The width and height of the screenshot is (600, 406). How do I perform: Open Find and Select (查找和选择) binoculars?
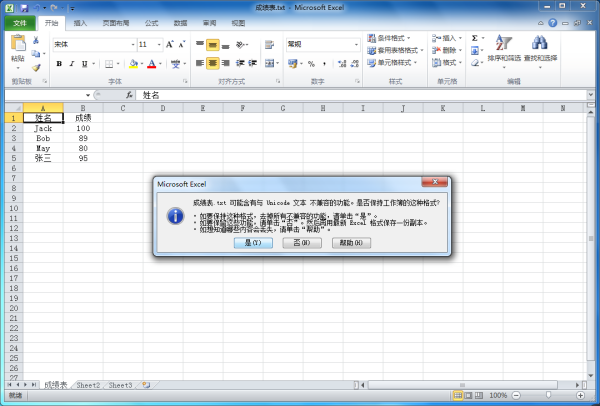[x=540, y=50]
